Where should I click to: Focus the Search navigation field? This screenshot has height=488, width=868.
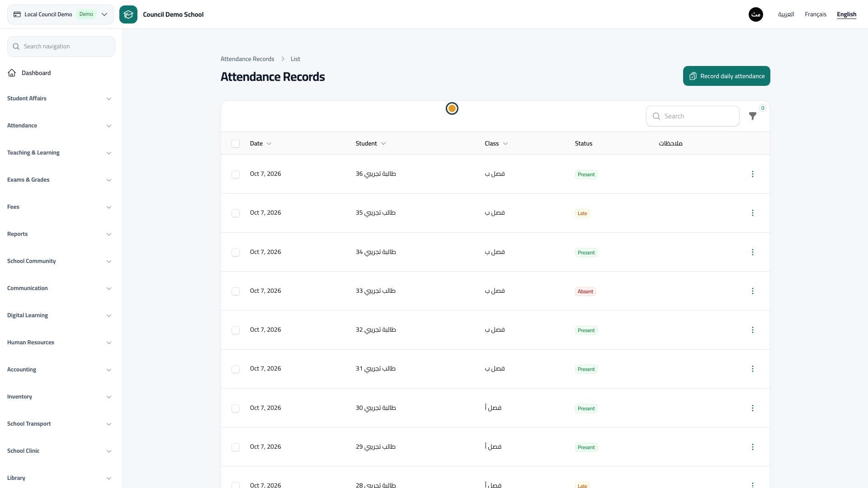tap(61, 47)
